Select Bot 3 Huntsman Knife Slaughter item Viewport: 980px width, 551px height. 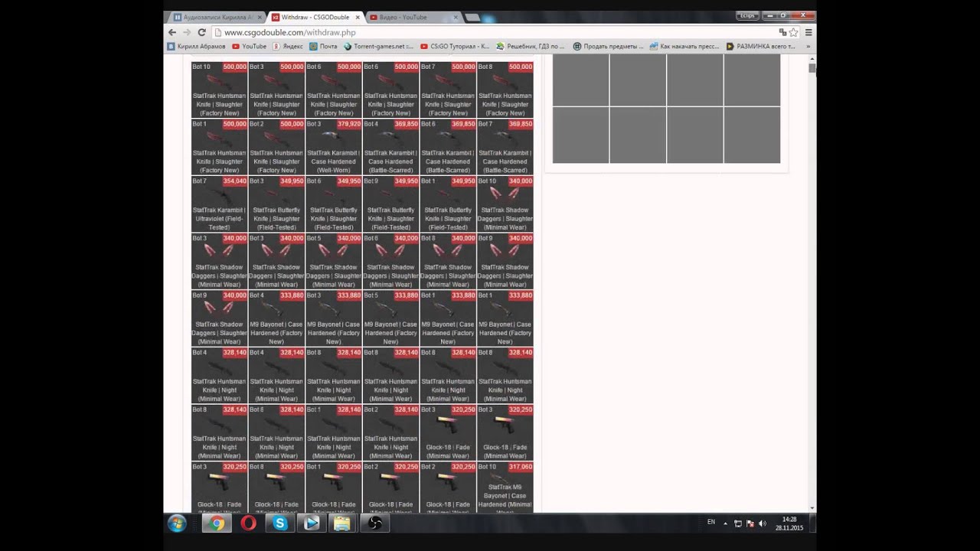[x=276, y=90]
